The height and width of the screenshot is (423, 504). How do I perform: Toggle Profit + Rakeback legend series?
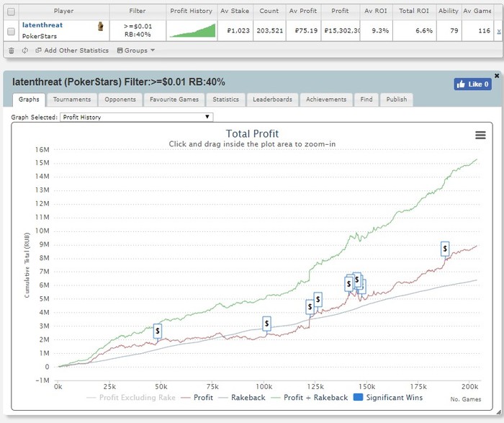(x=310, y=398)
